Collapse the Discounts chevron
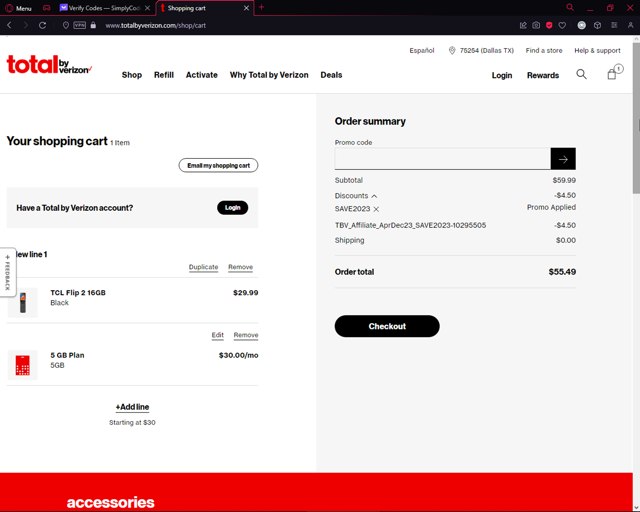Screen dimensions: 640x512 tap(374, 196)
